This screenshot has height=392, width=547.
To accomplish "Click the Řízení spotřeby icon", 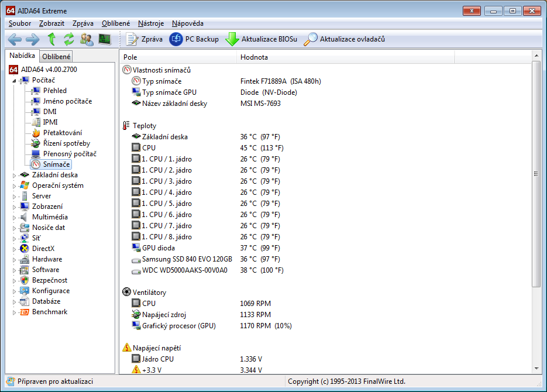I will pos(36,143).
